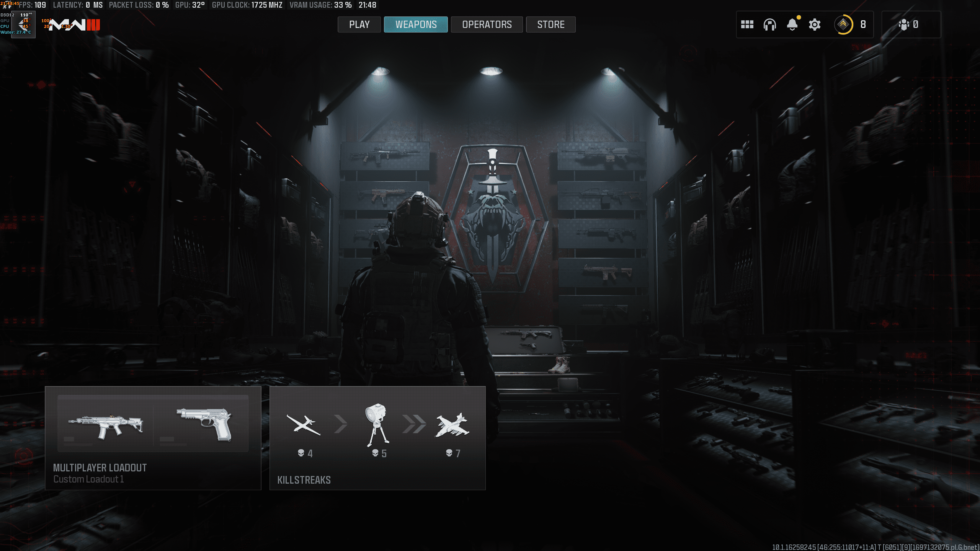
Task: Select the secondary pistol in loadout
Action: (x=204, y=424)
